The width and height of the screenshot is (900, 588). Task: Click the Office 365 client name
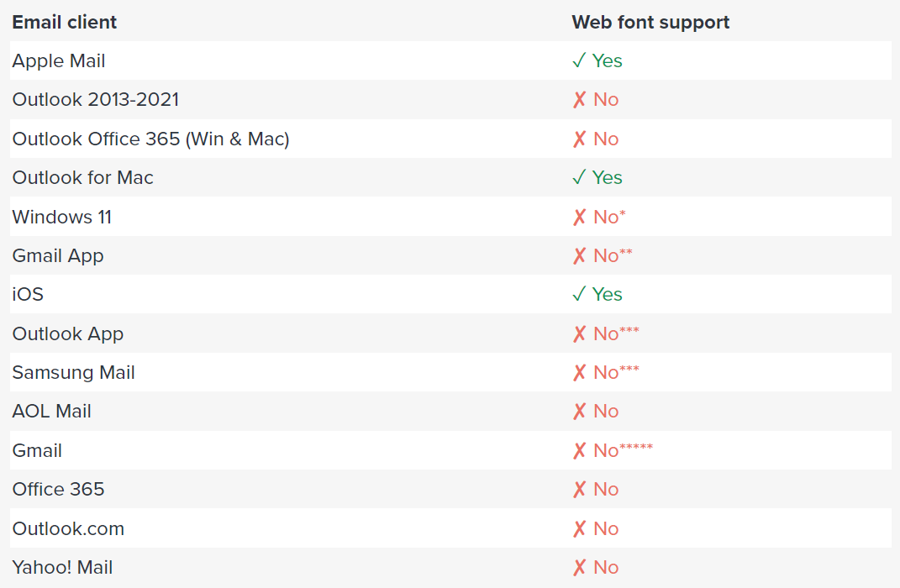coord(59,490)
